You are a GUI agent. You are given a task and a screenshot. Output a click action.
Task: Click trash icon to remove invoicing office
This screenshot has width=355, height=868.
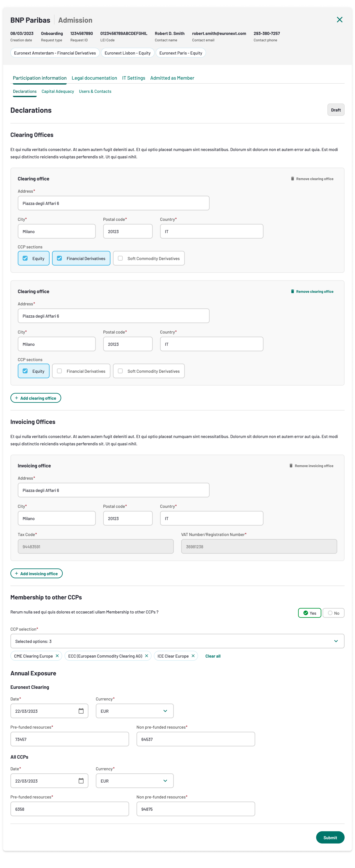click(291, 466)
